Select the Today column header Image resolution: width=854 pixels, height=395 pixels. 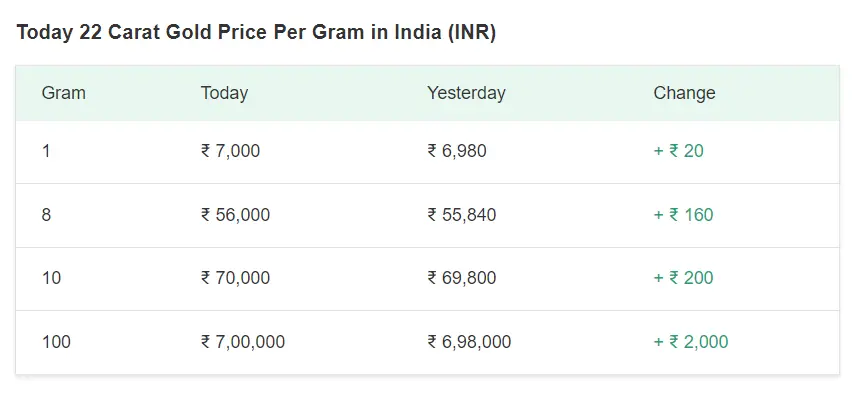pos(224,93)
